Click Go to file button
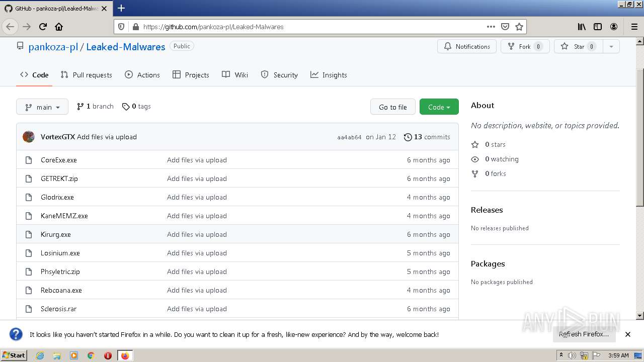The image size is (644, 362). pyautogui.click(x=393, y=107)
